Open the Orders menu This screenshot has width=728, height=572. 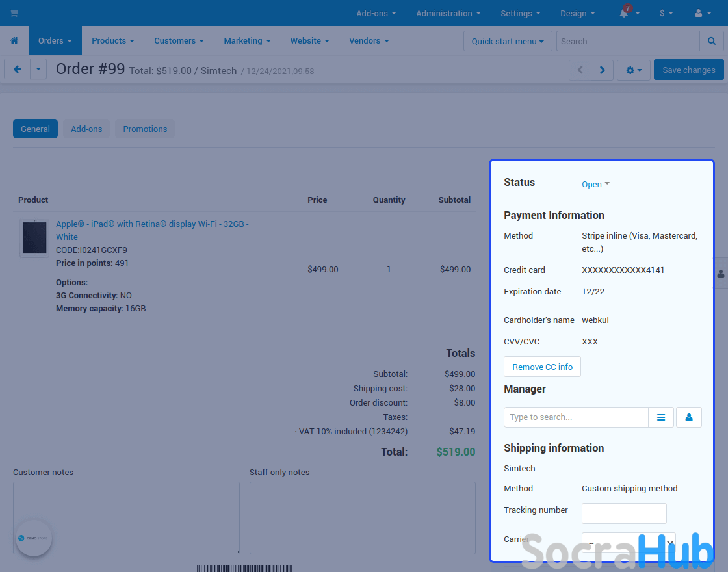coord(55,40)
